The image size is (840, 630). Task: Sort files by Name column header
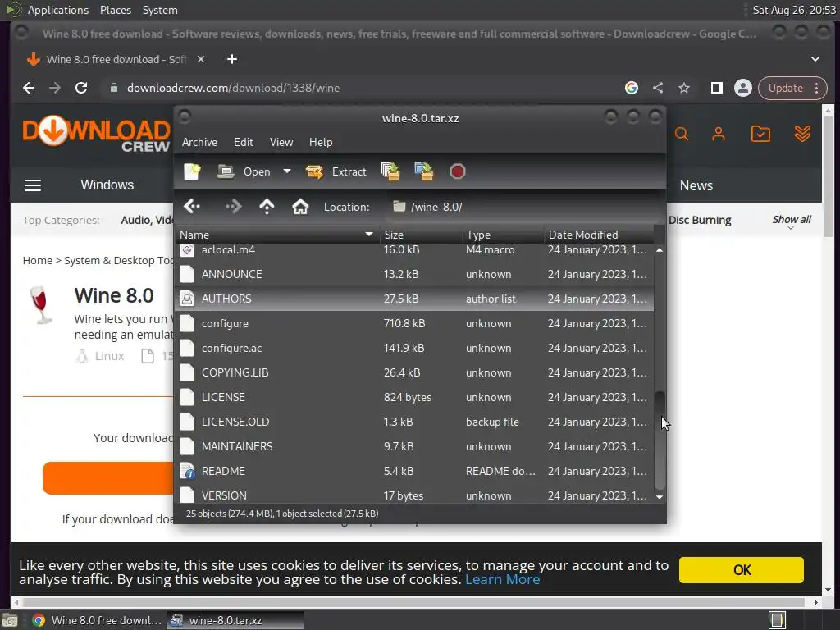[276, 235]
